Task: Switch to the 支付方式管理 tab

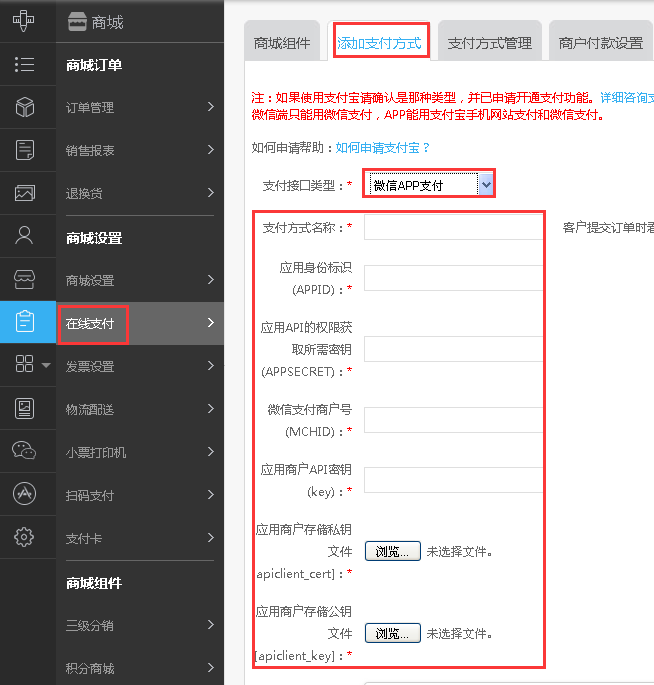Action: coord(490,42)
